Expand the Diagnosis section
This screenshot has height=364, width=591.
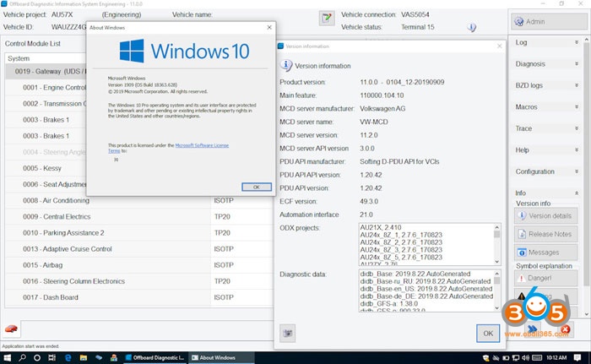pyautogui.click(x=547, y=63)
